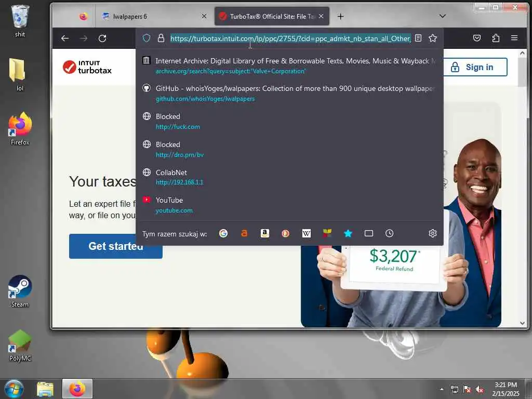
Task: Open the GitHub whoisYoges/lwalpapers suggestion
Action: click(289, 94)
